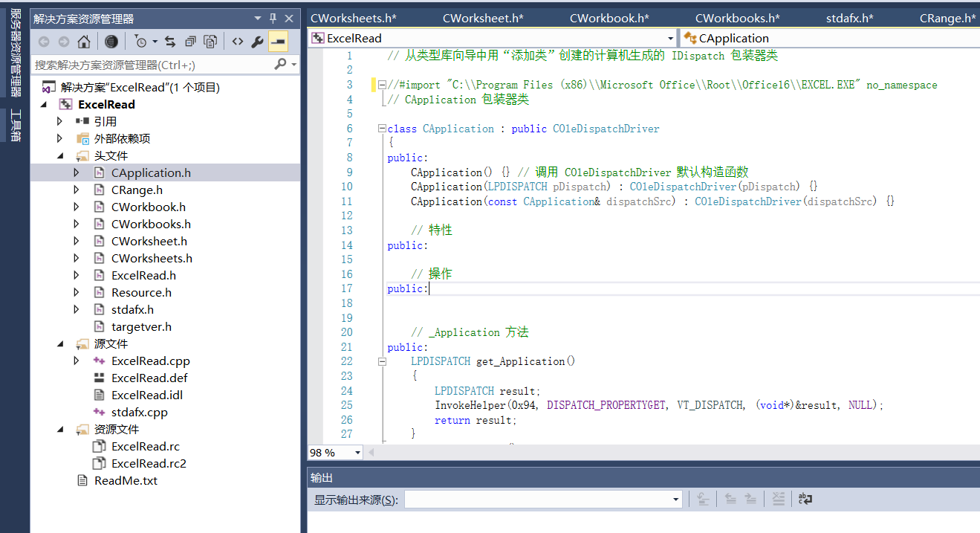Toggle the Preview Selected Items button
Viewport: 980px width, 533px height.
[278, 42]
